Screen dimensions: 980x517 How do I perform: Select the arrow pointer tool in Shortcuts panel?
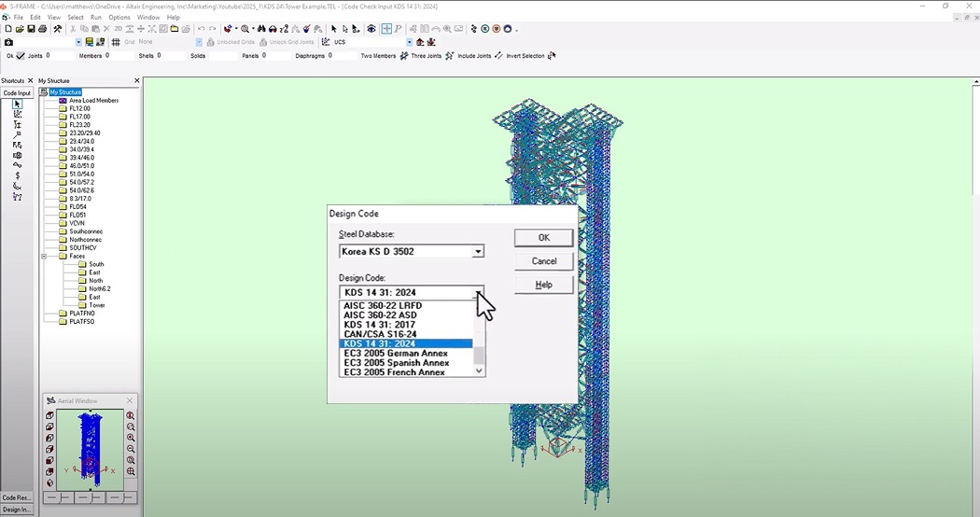click(17, 104)
